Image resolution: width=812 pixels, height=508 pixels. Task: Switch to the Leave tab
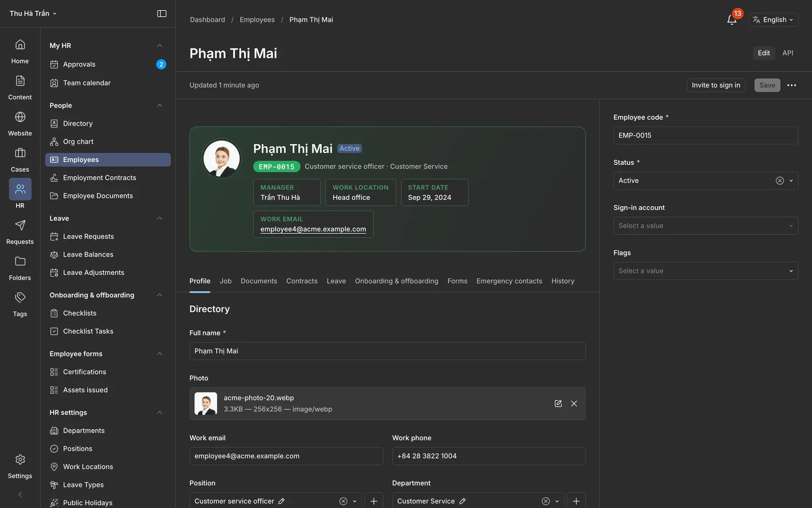336,281
